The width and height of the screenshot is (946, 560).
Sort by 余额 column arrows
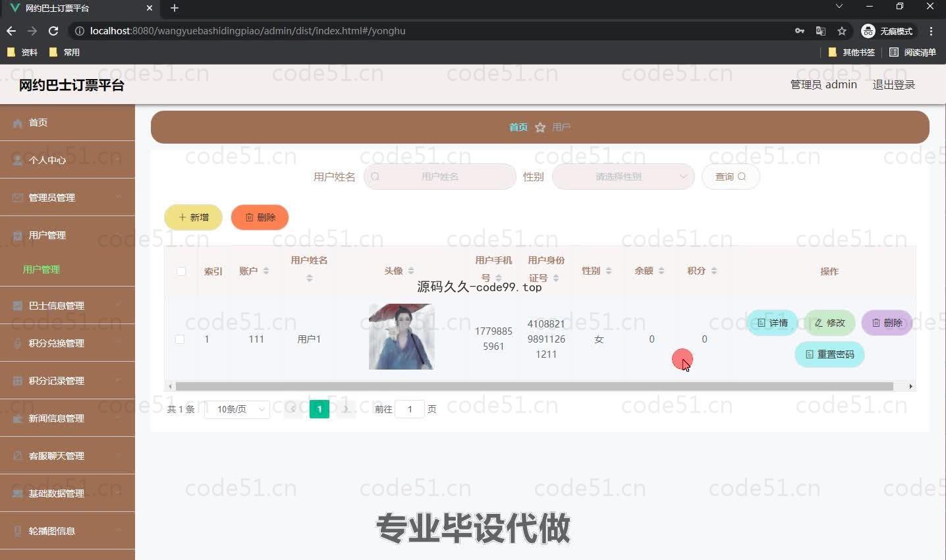point(661,271)
